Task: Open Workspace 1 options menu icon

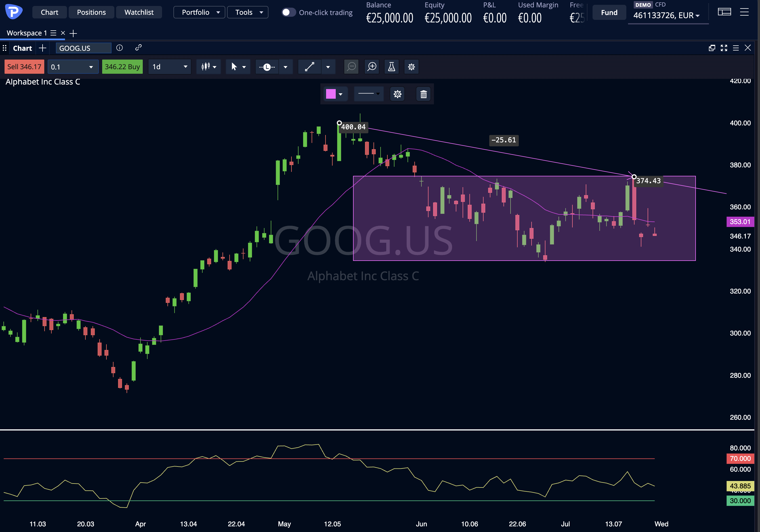Action: [53, 33]
